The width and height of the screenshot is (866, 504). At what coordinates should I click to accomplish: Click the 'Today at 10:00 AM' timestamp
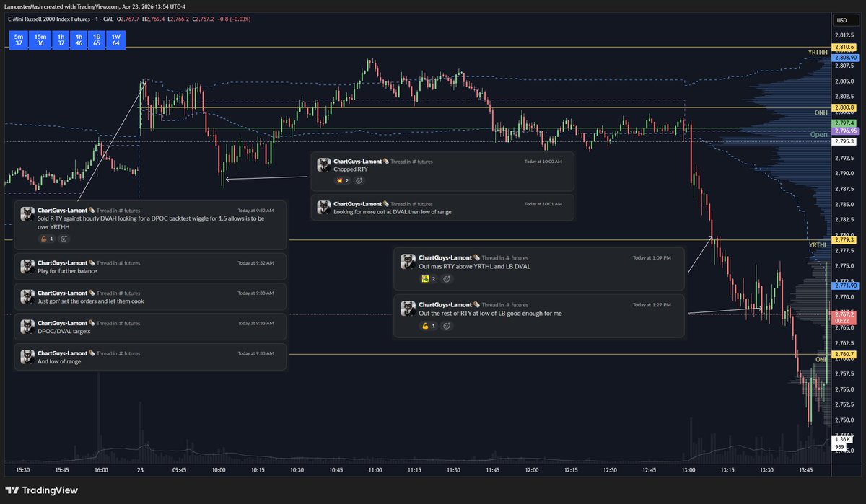click(543, 162)
